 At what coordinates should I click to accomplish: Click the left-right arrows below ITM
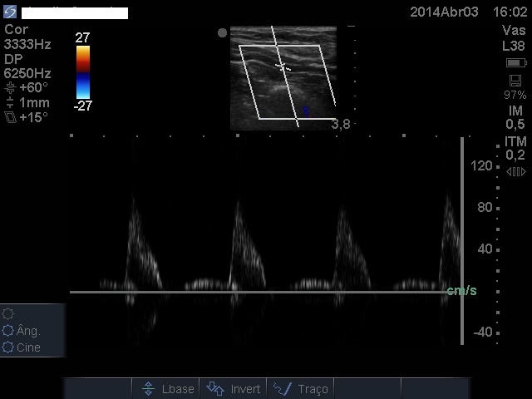tap(515, 171)
